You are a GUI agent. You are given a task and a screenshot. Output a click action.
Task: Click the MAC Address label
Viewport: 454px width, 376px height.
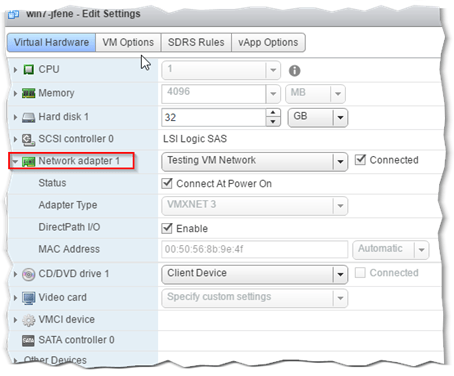tap(69, 249)
